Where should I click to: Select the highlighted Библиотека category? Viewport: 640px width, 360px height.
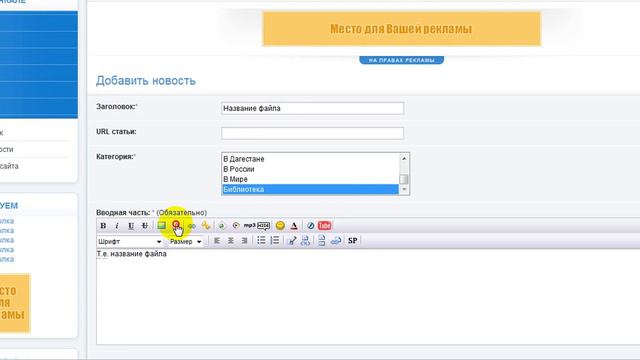pos(310,189)
